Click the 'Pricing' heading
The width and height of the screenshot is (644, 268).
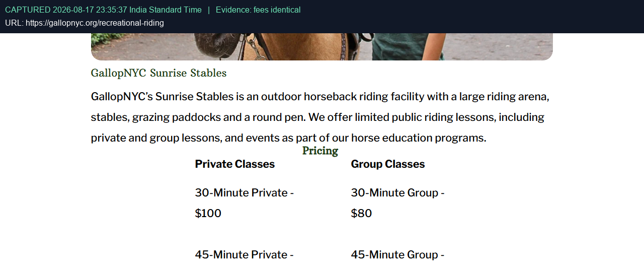tap(320, 151)
